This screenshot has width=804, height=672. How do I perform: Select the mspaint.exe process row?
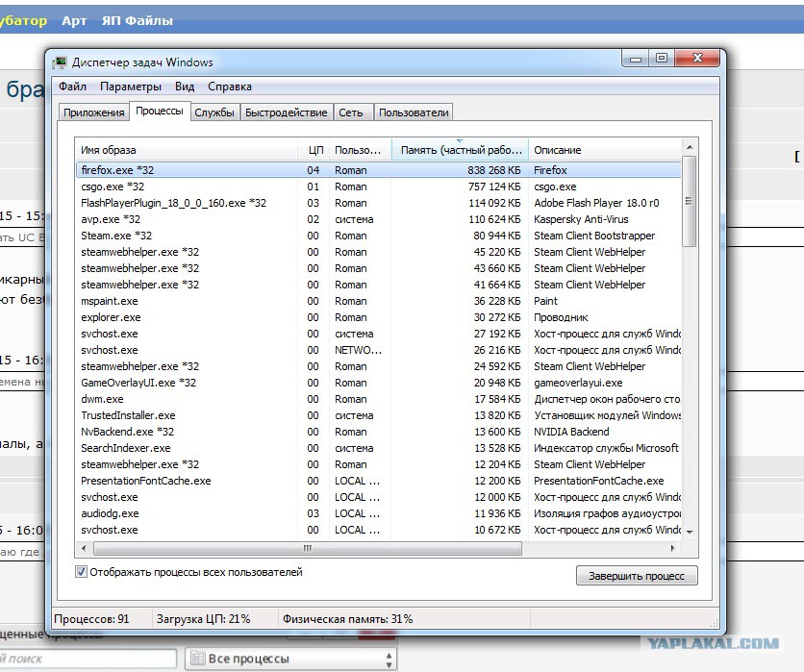coord(378,301)
